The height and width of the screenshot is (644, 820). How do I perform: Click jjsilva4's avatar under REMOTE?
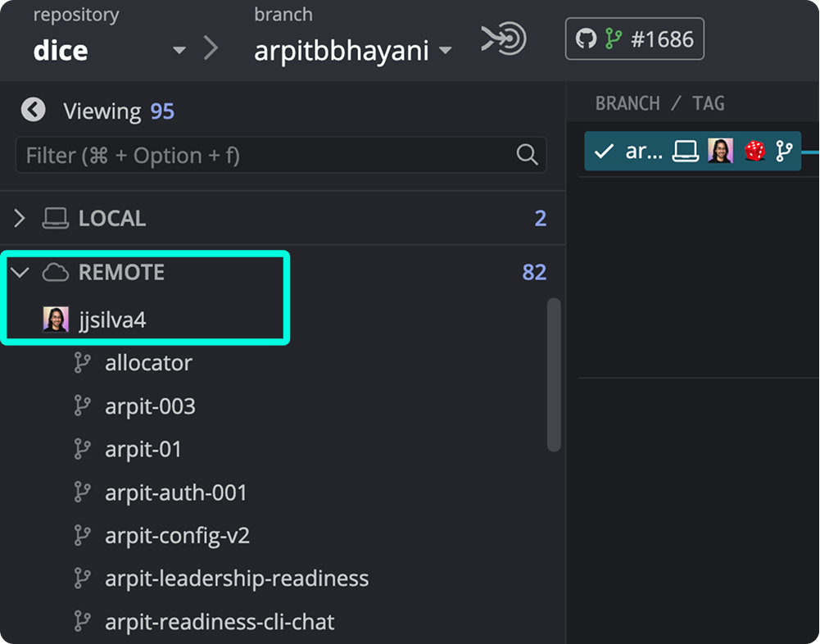54,319
